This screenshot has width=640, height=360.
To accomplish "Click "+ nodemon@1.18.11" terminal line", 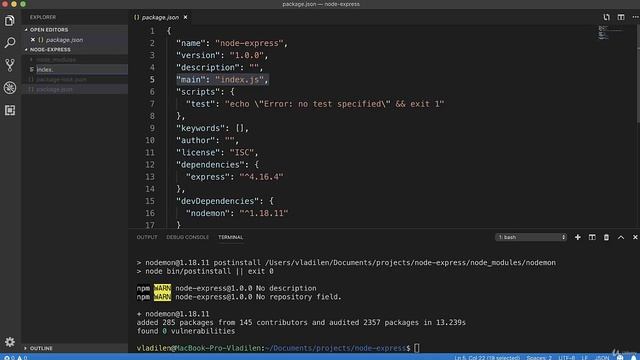I will 173,314.
